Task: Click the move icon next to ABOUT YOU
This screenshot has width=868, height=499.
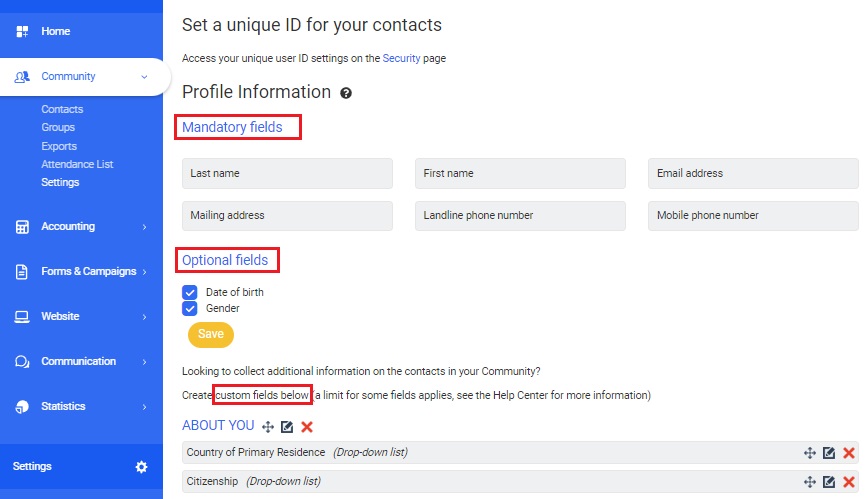Action: click(267, 427)
